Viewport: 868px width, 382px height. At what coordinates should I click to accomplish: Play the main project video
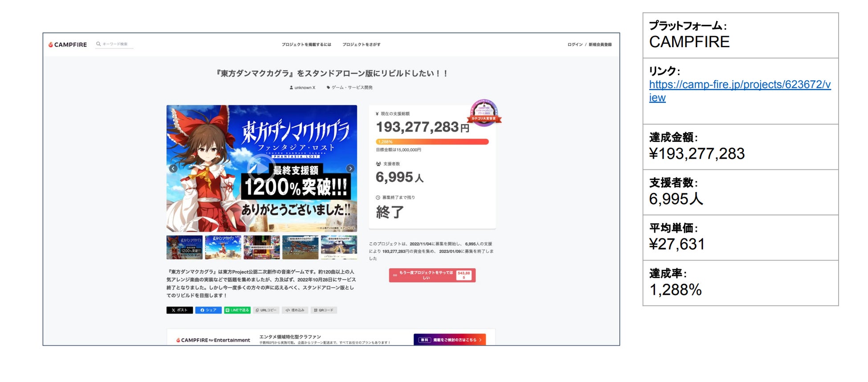[x=261, y=168]
